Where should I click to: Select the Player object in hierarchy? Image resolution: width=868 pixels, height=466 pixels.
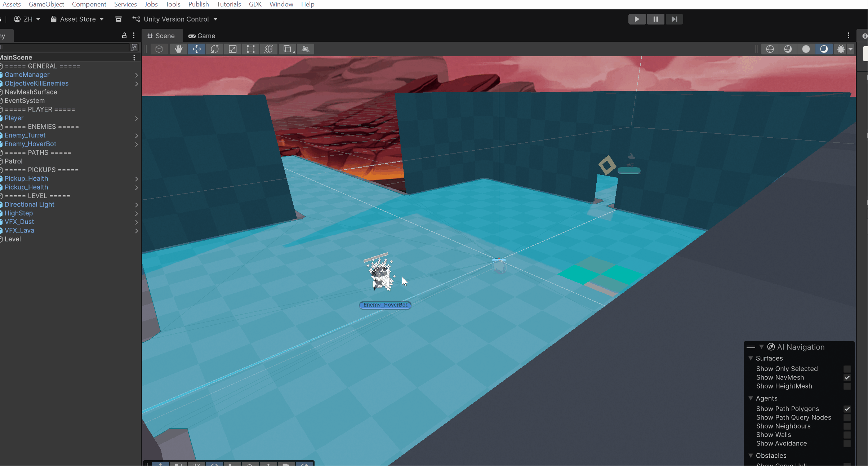(14, 118)
